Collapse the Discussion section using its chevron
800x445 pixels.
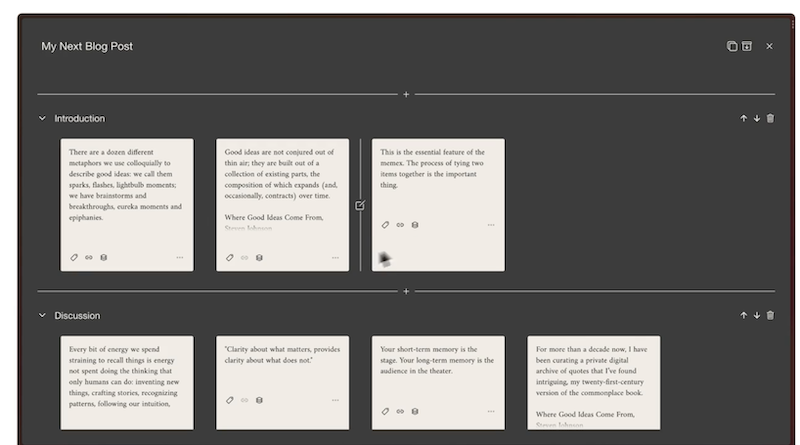(42, 315)
